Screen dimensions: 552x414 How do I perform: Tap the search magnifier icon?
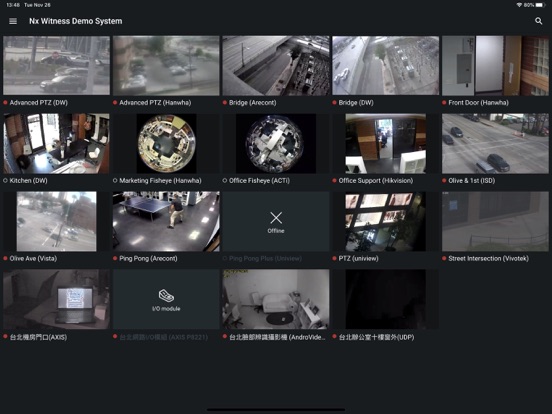point(538,21)
